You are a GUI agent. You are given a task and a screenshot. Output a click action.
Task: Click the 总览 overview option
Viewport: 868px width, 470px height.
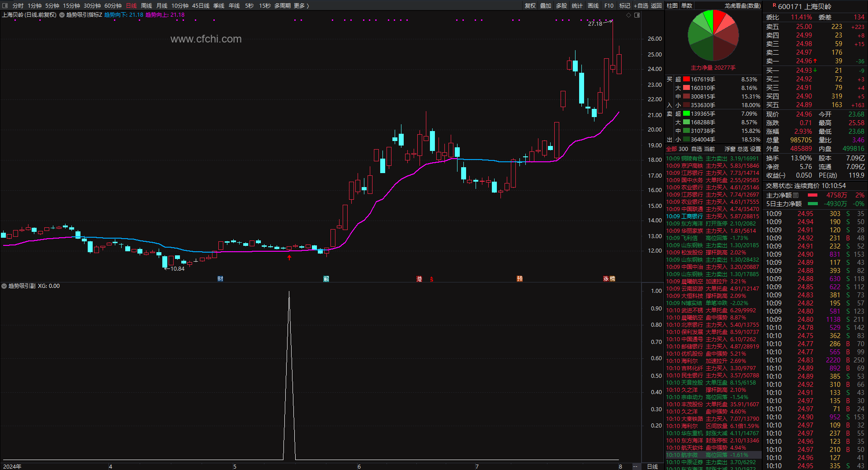[743, 149]
